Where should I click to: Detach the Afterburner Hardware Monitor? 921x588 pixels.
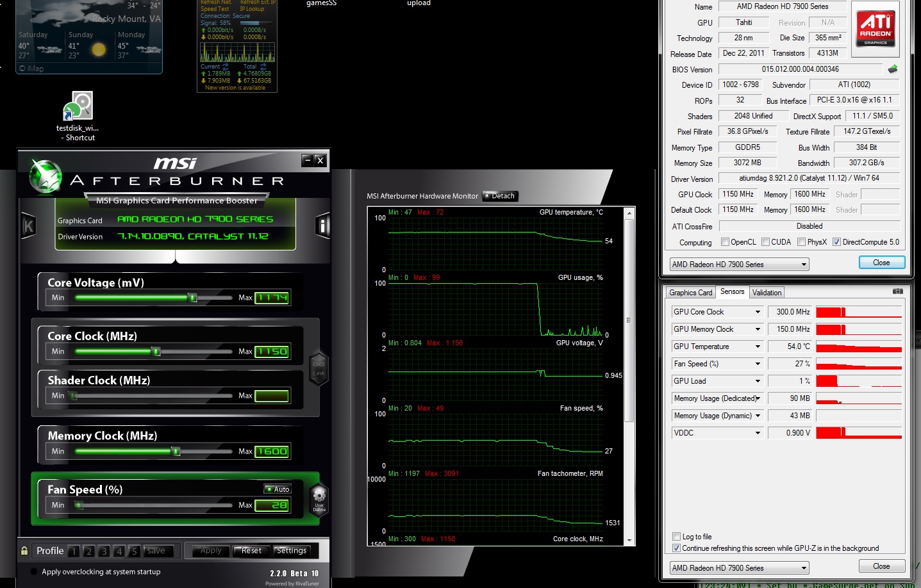(x=500, y=196)
